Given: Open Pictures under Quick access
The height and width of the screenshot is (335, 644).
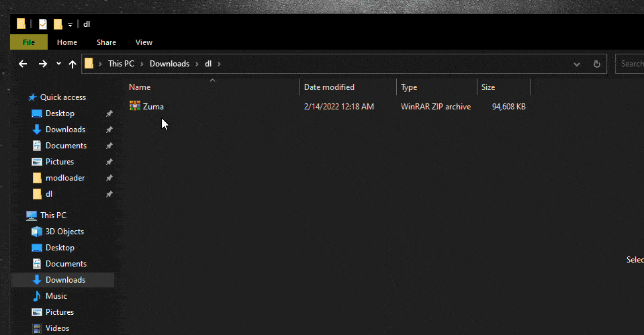Looking at the screenshot, I should tap(59, 162).
